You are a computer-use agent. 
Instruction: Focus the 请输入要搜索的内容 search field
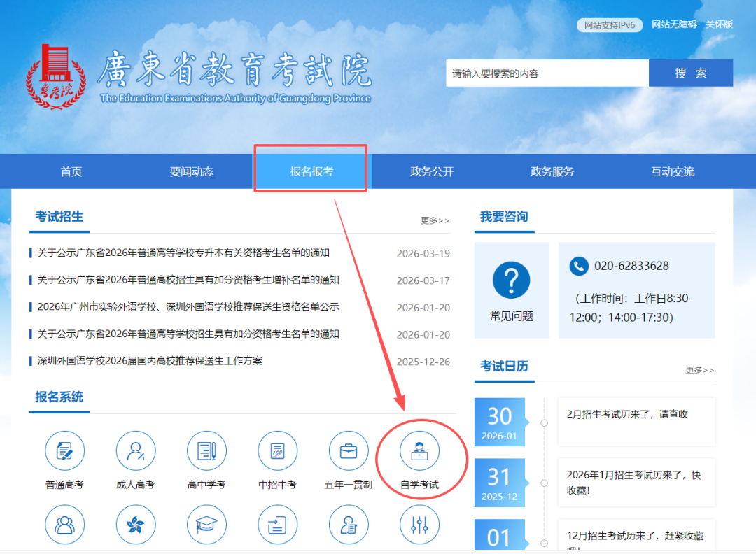point(547,73)
